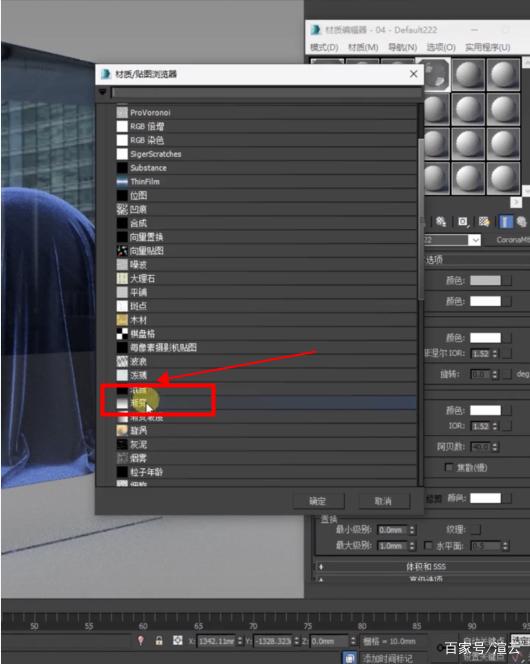Open the 模式(D) menu
The width and height of the screenshot is (530, 664).
[x=324, y=47]
